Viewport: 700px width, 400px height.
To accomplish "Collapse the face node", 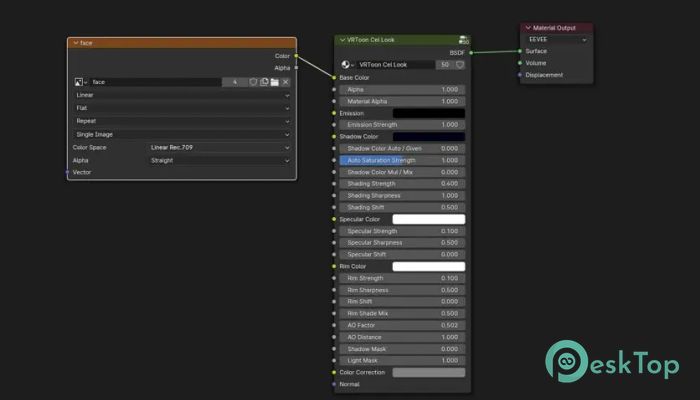I will pyautogui.click(x=75, y=43).
